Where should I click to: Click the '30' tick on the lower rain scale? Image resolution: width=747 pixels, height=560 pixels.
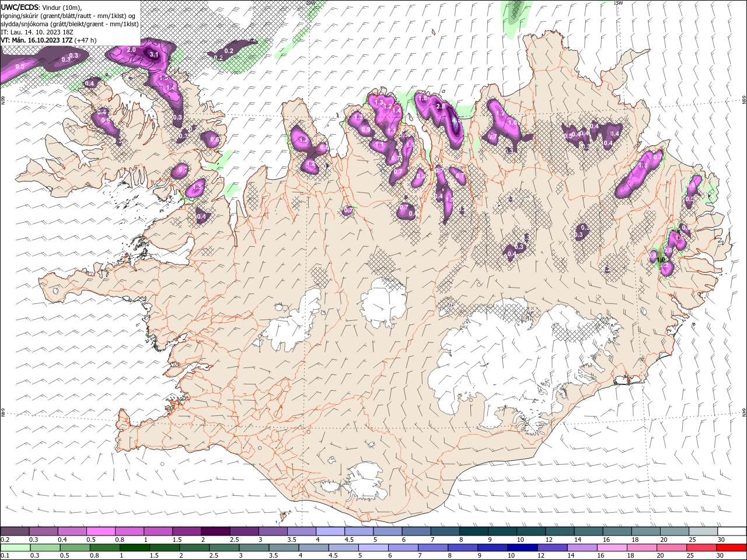pyautogui.click(x=721, y=556)
